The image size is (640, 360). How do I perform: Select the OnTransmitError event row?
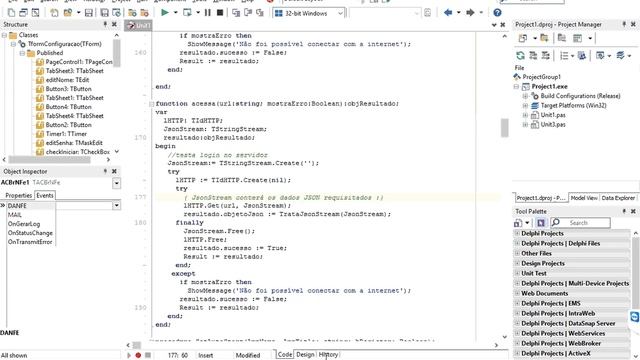30,242
